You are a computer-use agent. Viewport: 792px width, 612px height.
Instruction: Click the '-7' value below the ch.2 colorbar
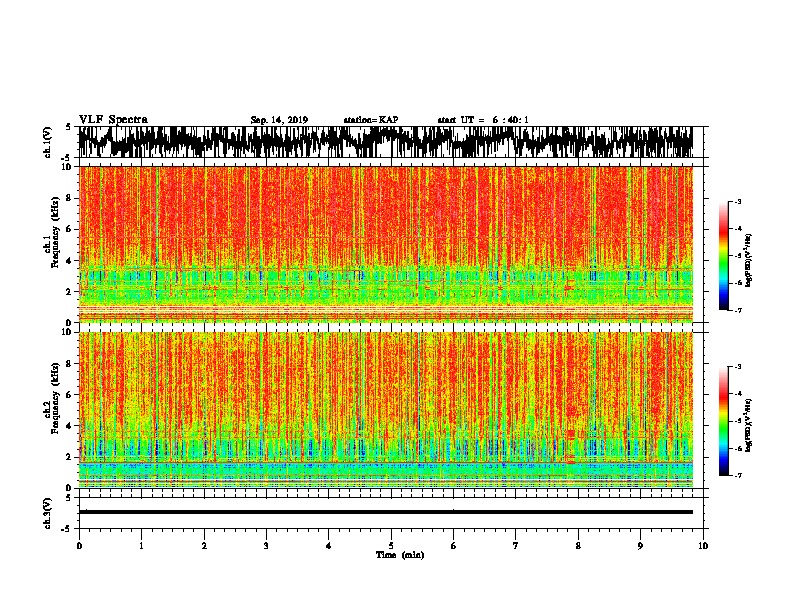(x=738, y=475)
